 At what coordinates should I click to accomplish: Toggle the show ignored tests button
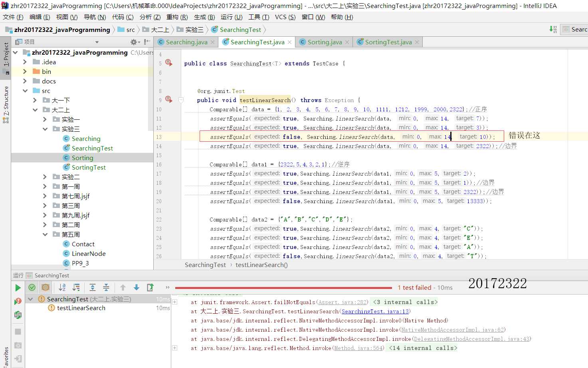(46, 287)
